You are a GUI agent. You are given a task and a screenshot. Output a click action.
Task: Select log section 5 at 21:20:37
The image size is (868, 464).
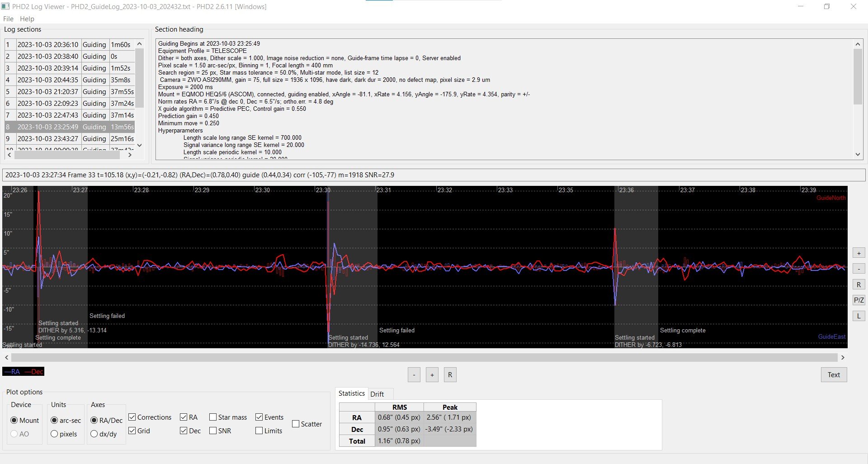point(70,92)
